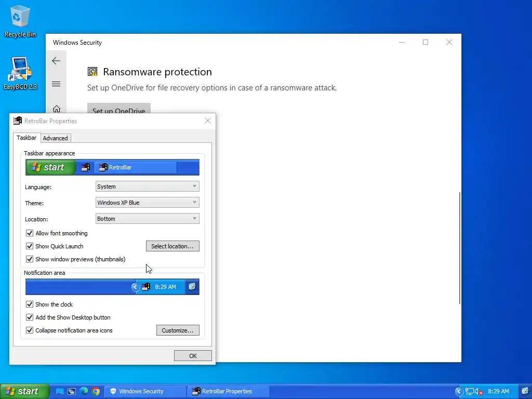Open the Theme dropdown showing Windows XP Blue
The width and height of the screenshot is (532, 399).
(x=147, y=203)
